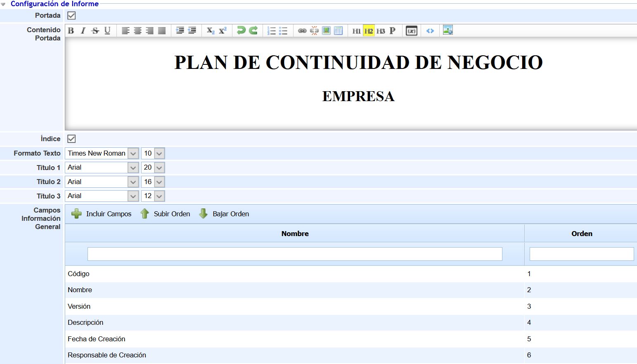Screen dimensions: 637x364
Task: Open the source code view icon
Action: [x=430, y=30]
